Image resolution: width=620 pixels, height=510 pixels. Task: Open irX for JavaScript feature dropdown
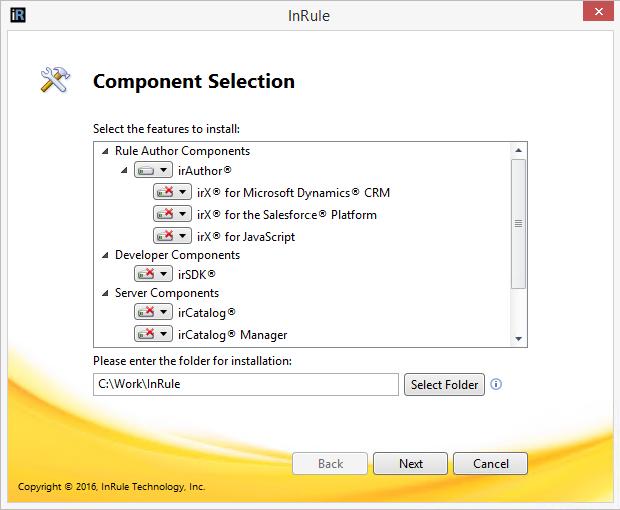pyautogui.click(x=172, y=236)
